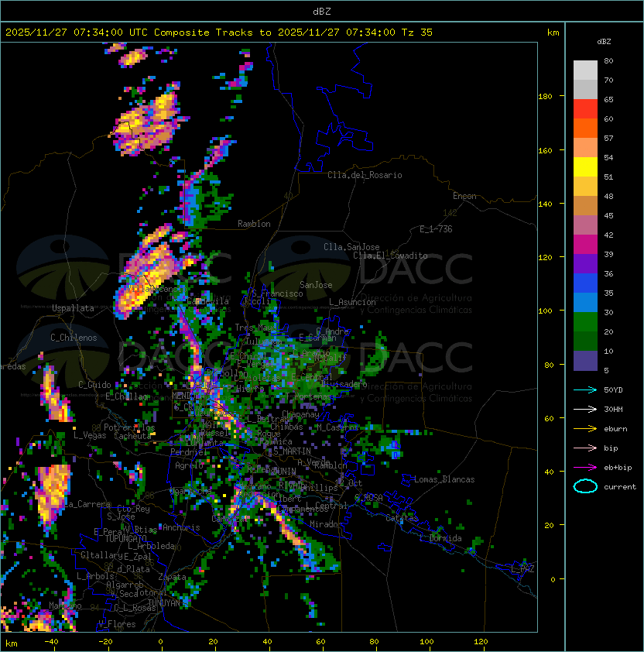This screenshot has height=652, width=644.
Task: Click the 'L_Asuncion' map label
Action: 352,302
